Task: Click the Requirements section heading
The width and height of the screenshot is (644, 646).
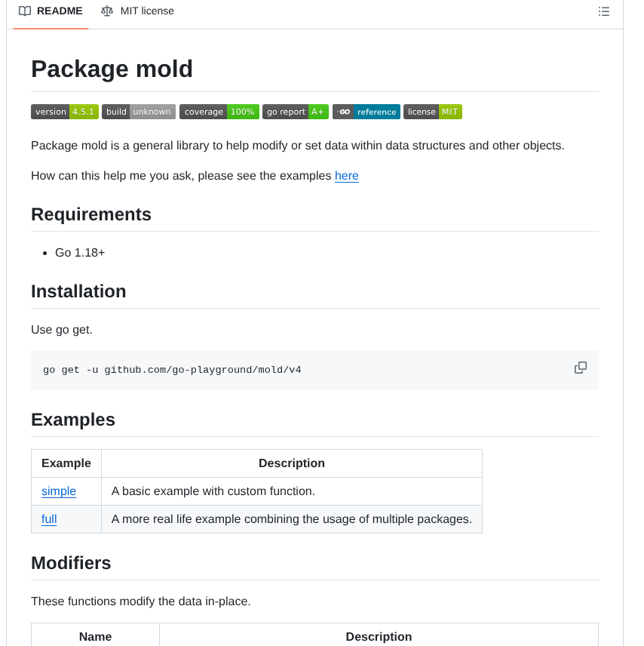Action: (x=90, y=214)
